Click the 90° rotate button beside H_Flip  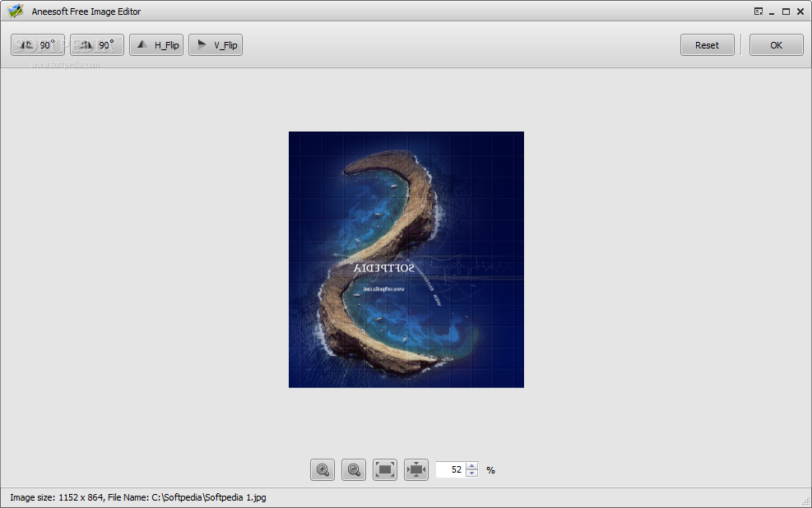click(x=97, y=45)
